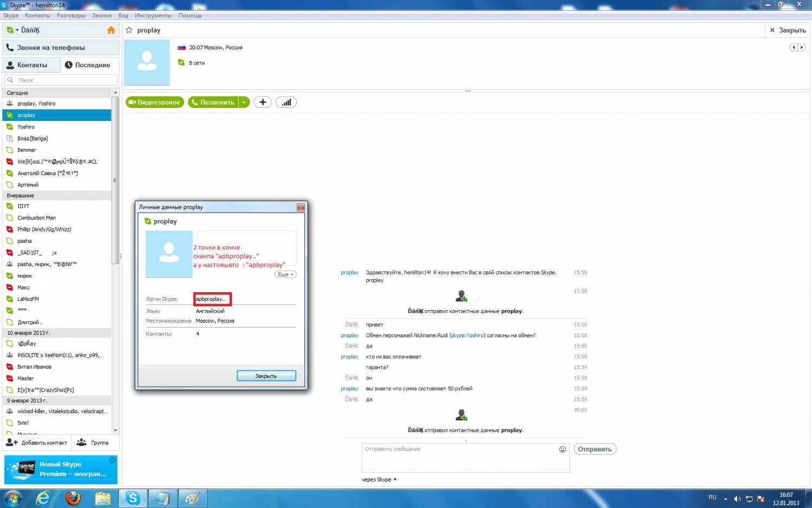Open the через Skype send-method dropdown

[x=379, y=479]
